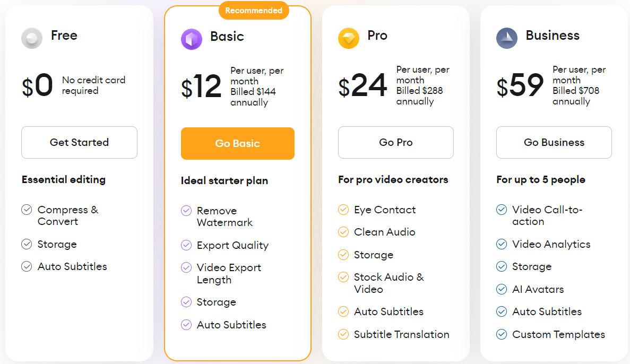Click the Export Quality feature text

232,246
